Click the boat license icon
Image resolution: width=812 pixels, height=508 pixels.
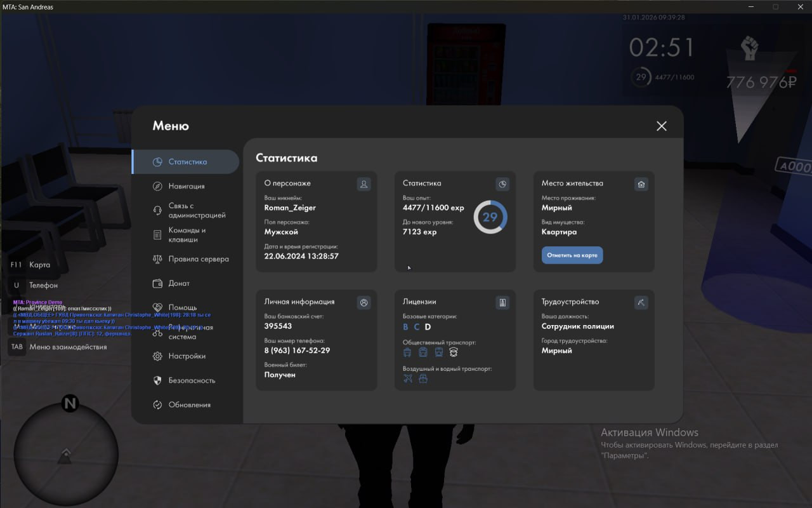[x=423, y=378]
